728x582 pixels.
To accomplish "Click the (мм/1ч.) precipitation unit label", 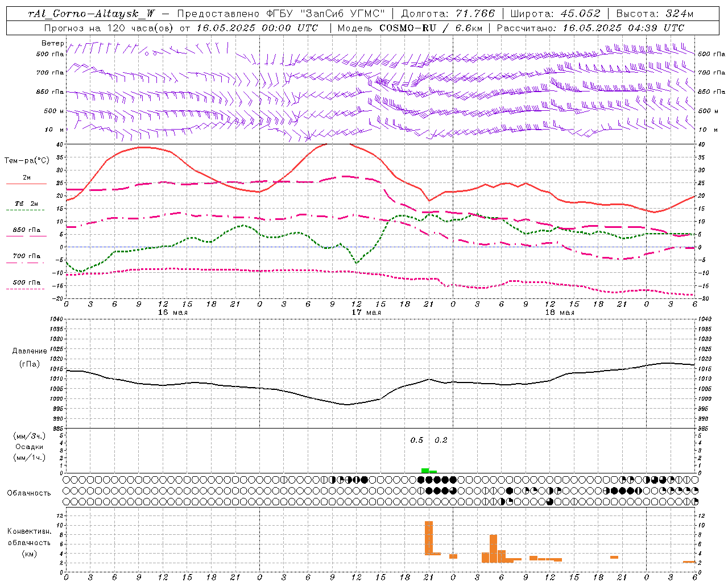I will point(29,458).
